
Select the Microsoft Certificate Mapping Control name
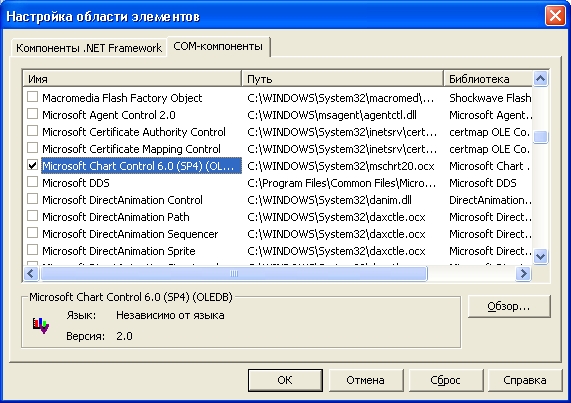pos(131,149)
